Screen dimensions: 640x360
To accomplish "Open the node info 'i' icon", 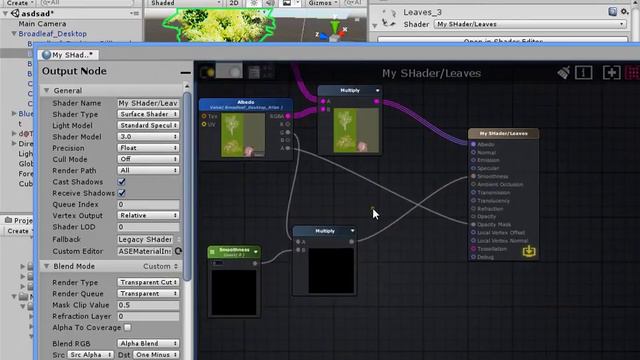I will (x=584, y=73).
